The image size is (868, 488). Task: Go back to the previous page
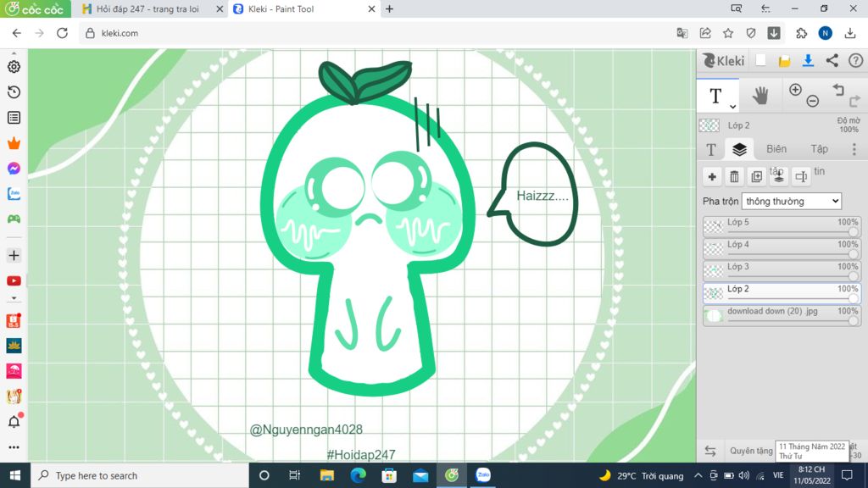click(x=17, y=33)
